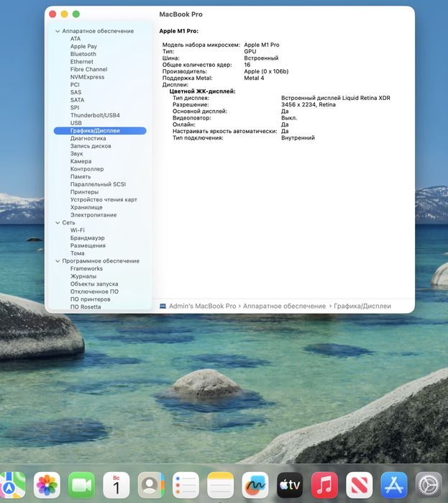The width and height of the screenshot is (448, 503).
Task: Open Music app in Dock
Action: pos(324,485)
